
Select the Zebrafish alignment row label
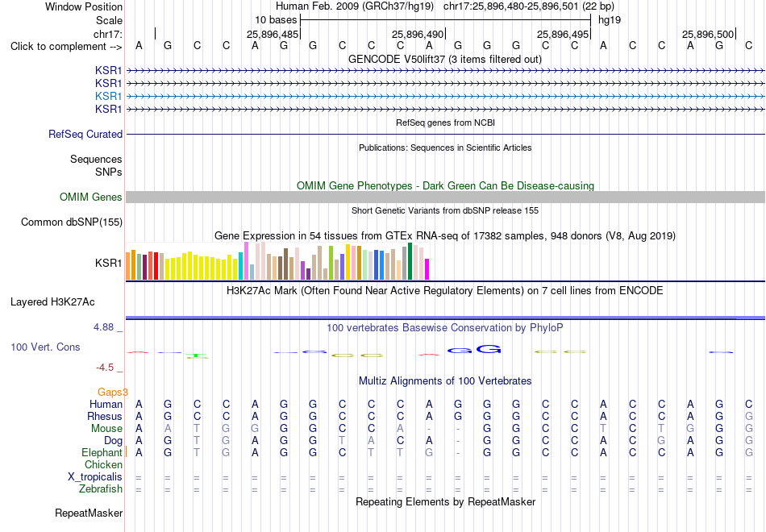pos(101,489)
